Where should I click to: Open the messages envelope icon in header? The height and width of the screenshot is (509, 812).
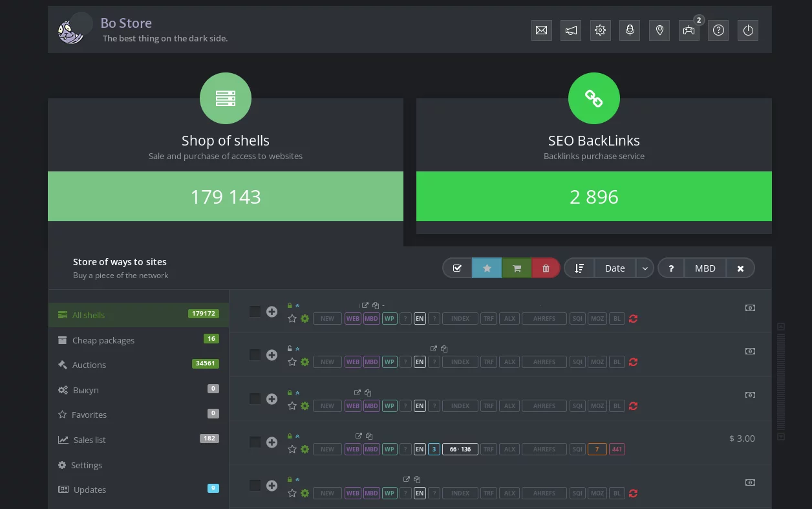(x=541, y=30)
